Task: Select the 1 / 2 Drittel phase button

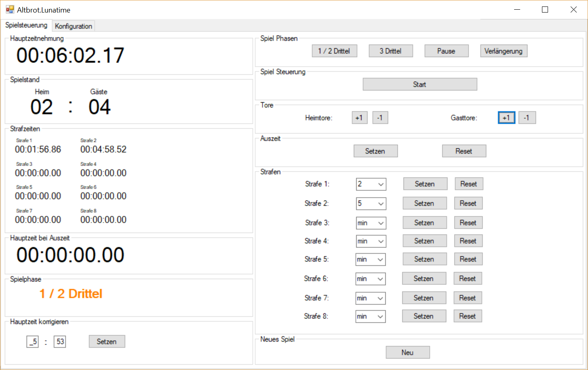Action: tap(334, 51)
